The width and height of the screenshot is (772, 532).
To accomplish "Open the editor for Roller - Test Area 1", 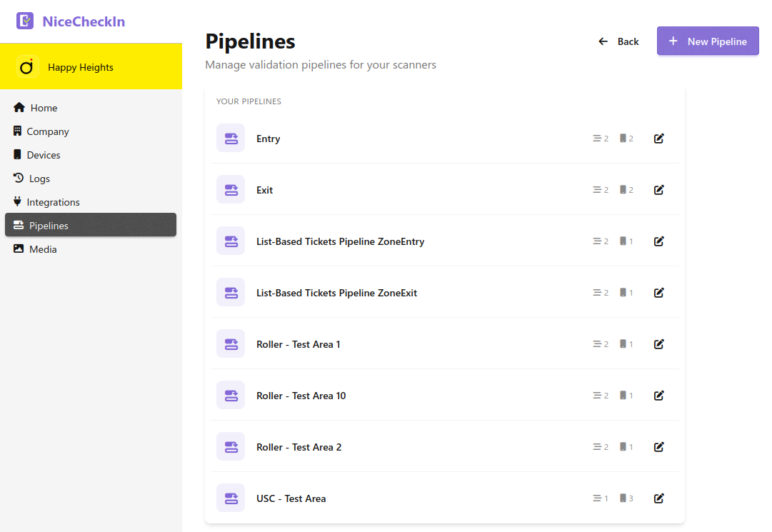I will pos(658,343).
